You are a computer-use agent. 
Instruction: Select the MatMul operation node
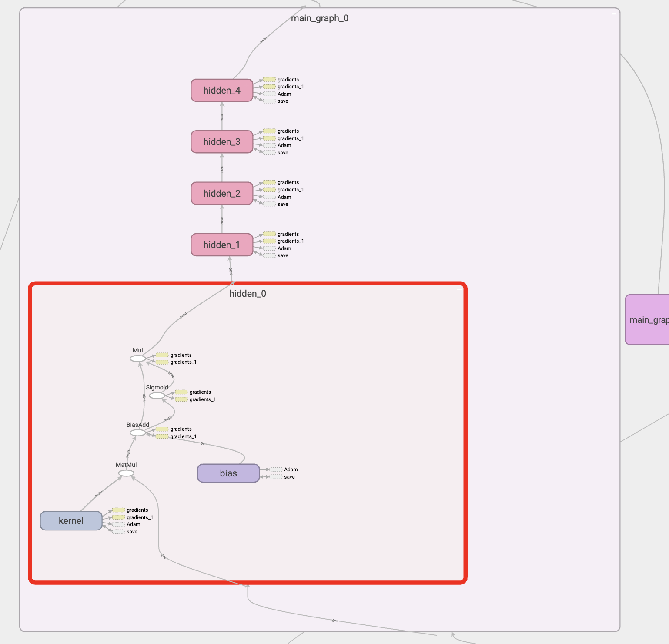click(x=125, y=473)
